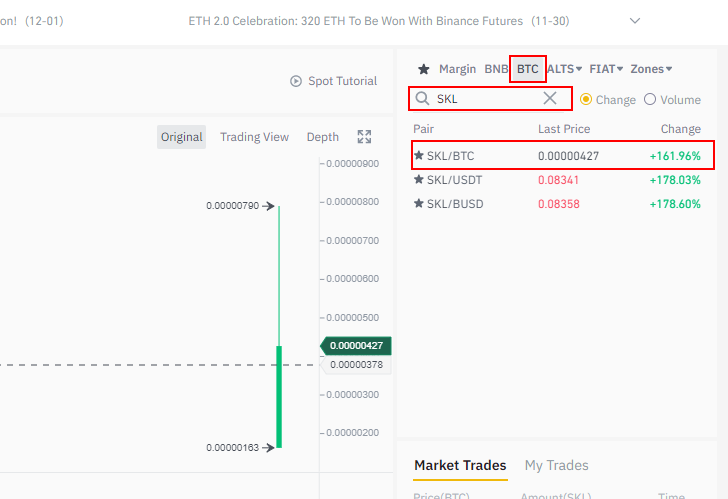
Task: Expand the announcements chevron at top
Action: pyautogui.click(x=635, y=20)
